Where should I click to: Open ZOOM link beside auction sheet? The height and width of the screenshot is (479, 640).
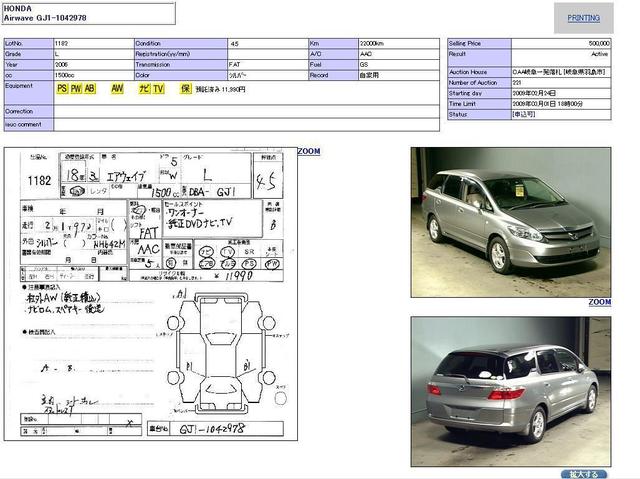tap(309, 151)
